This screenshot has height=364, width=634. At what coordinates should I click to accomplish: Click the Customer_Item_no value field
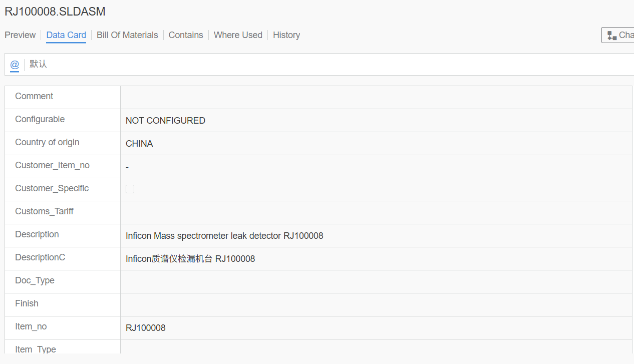[x=376, y=167]
